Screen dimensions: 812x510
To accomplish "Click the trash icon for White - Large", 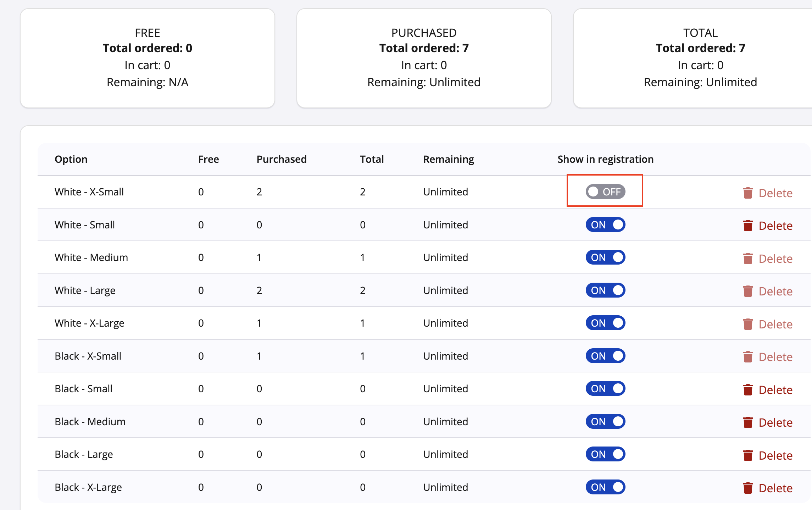I will [747, 291].
